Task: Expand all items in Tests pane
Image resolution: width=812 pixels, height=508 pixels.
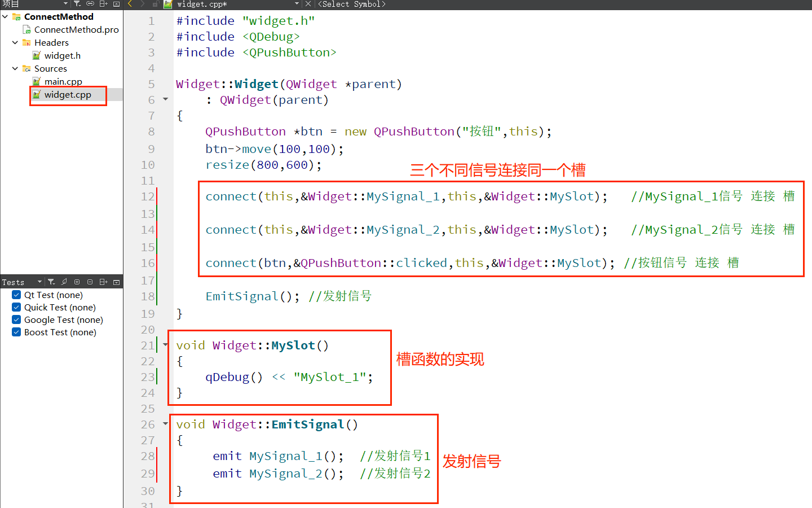Action: 77,282
